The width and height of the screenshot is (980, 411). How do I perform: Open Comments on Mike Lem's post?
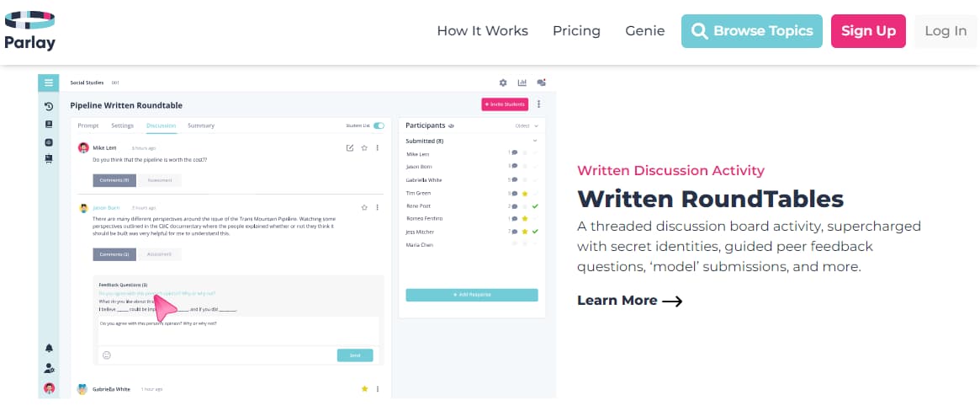[x=114, y=180]
